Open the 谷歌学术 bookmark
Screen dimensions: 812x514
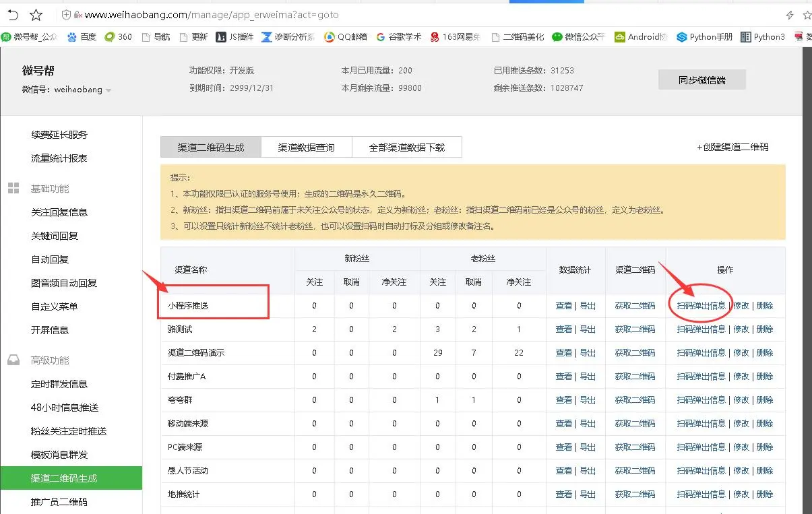click(399, 37)
